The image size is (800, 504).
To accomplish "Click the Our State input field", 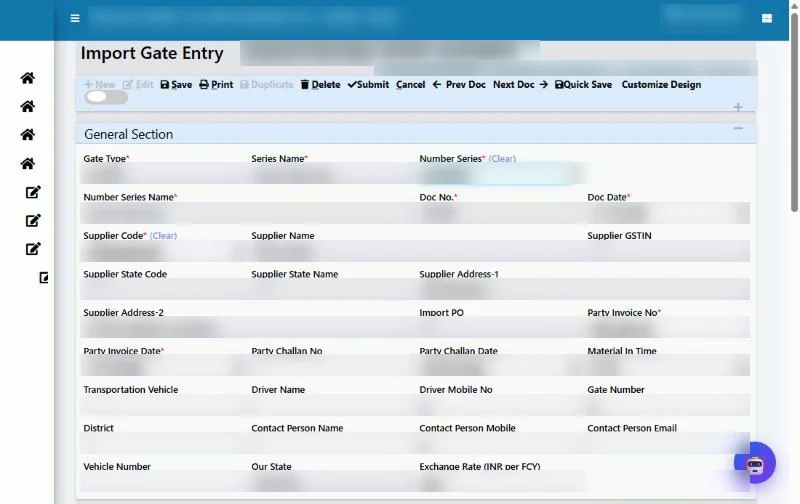I will pyautogui.click(x=332, y=482).
